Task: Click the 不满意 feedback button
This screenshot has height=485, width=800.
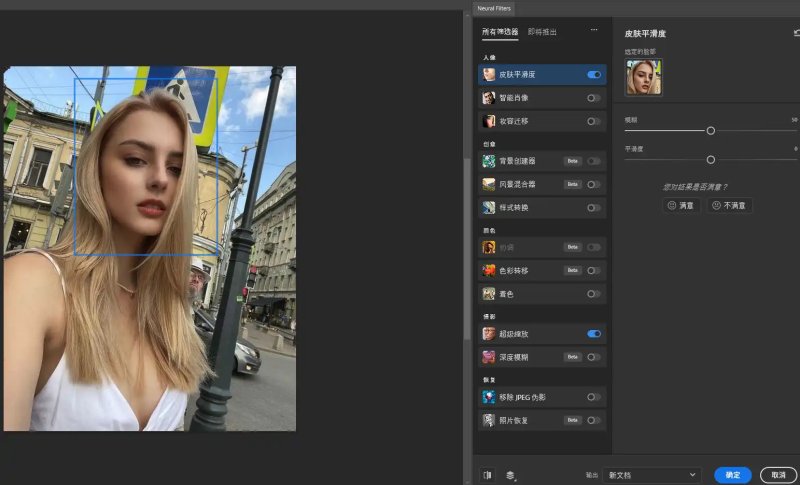Action: 729,206
